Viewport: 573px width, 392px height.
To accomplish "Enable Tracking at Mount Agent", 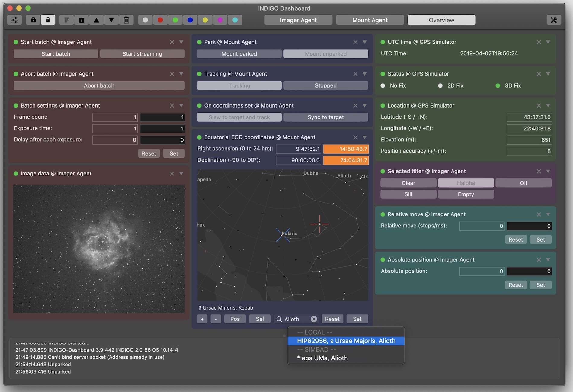I will (x=239, y=85).
